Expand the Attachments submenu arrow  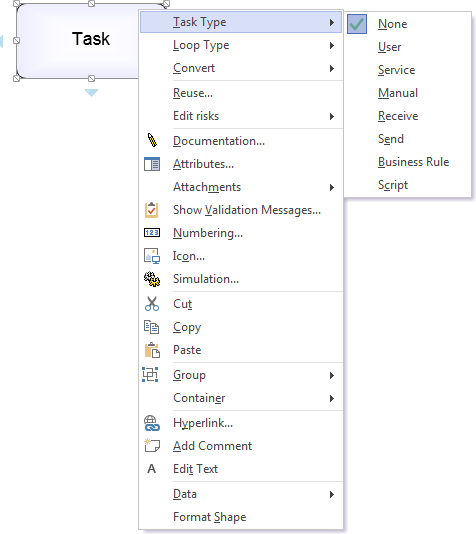click(332, 187)
